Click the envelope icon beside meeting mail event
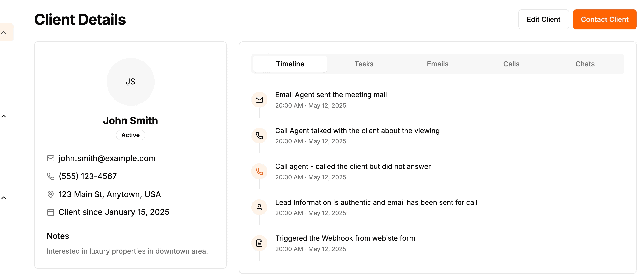Screen dimensions: 644x279 click(x=259, y=100)
